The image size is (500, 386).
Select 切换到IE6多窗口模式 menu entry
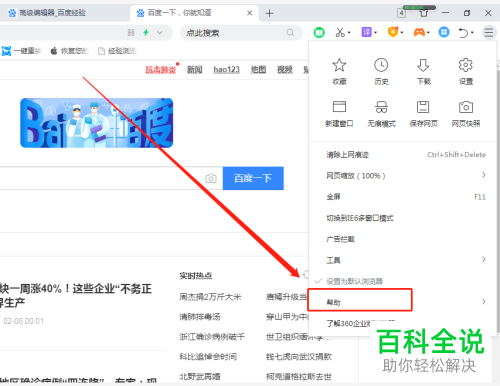pos(403,218)
